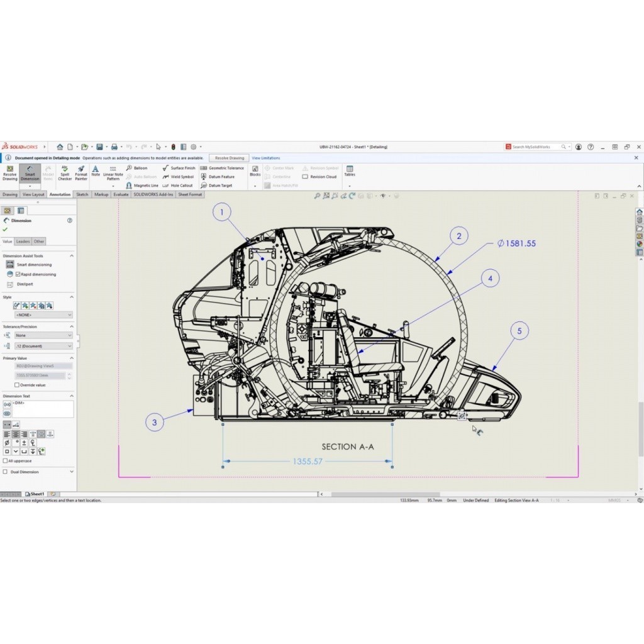The width and height of the screenshot is (644, 644).
Task: Click the green checkmark to accept dimension
Action: [x=6, y=230]
